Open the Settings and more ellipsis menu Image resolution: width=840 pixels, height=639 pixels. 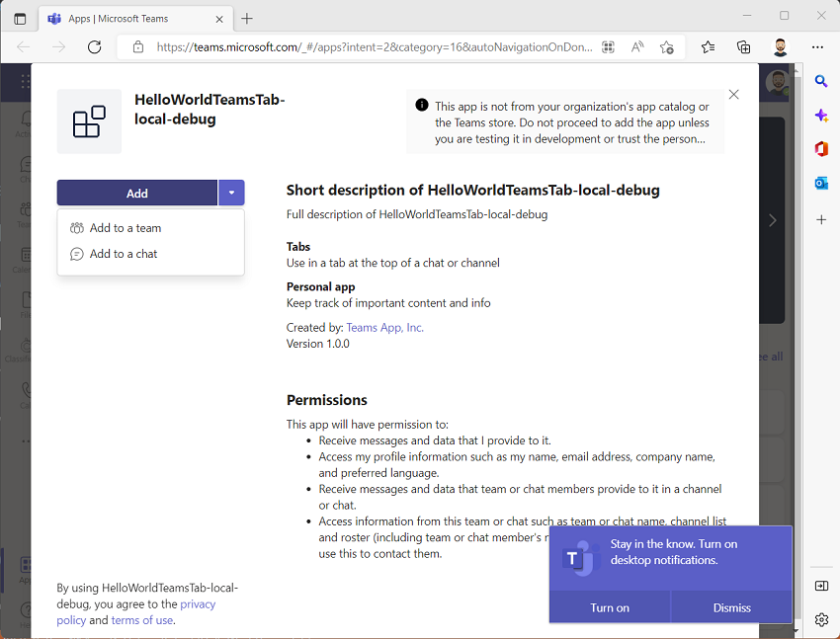(818, 46)
